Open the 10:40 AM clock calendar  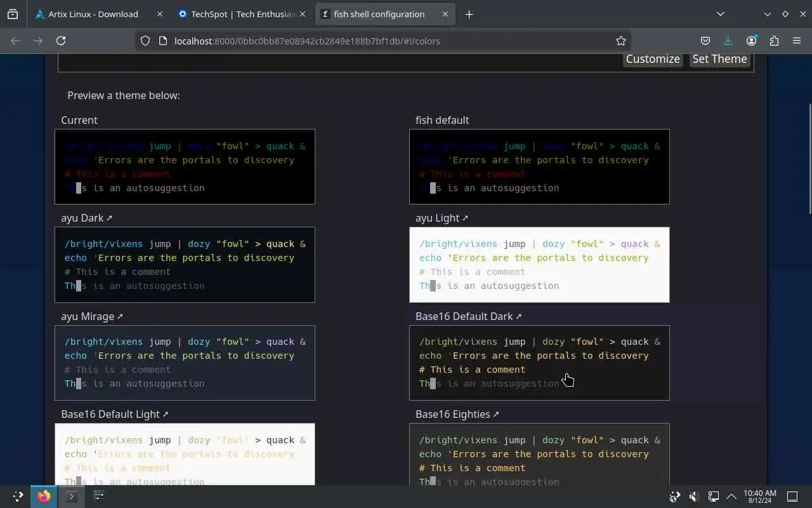click(760, 497)
